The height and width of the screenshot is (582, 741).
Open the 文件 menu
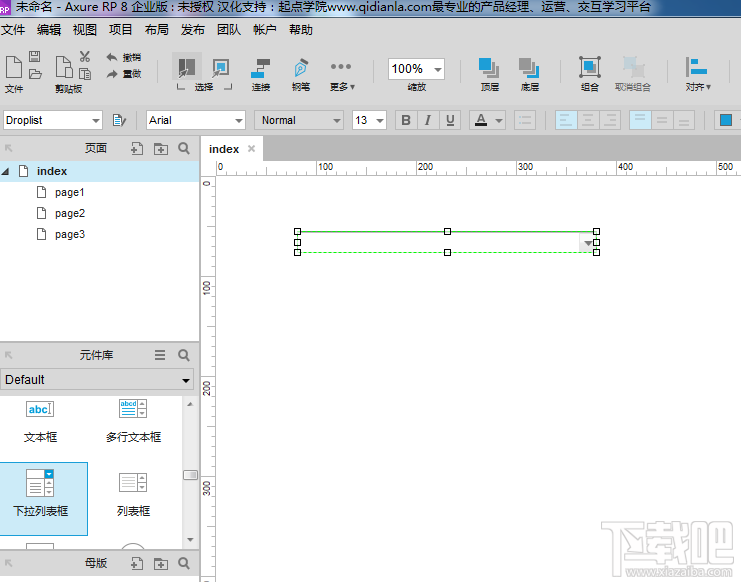click(x=13, y=30)
